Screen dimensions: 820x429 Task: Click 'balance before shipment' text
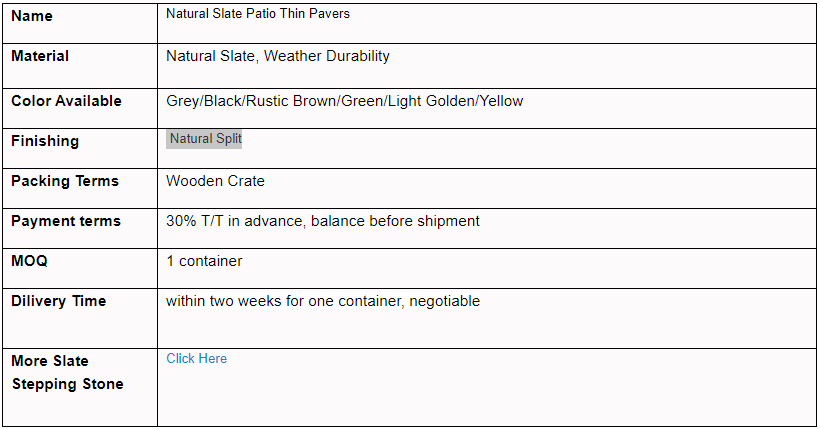[395, 221]
